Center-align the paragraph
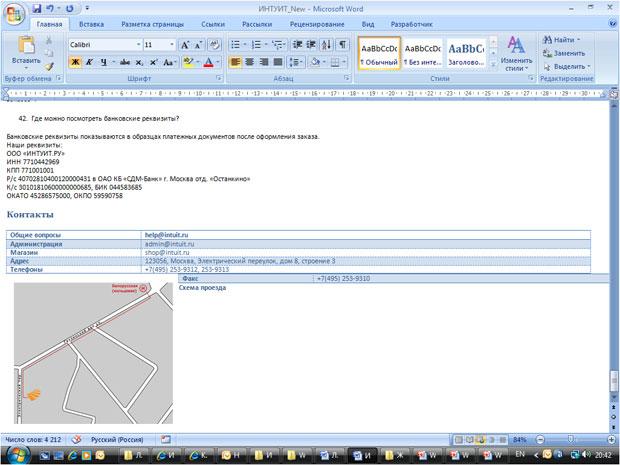The image size is (620, 465). (x=250, y=62)
